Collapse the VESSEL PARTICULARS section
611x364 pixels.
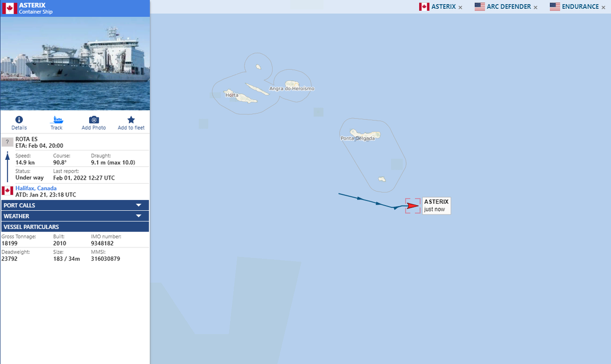[75, 227]
